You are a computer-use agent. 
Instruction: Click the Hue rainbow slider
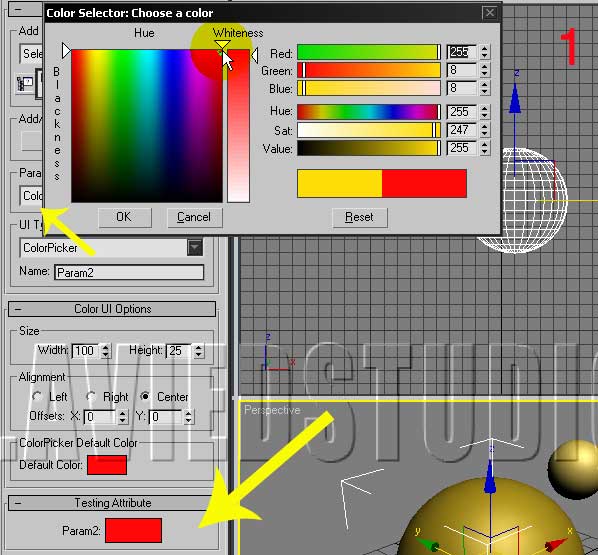[369, 112]
